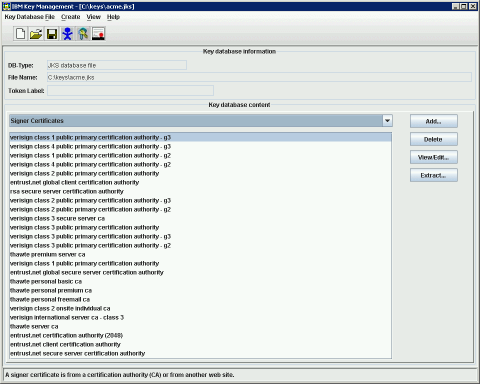Click the File Name field

(259, 77)
